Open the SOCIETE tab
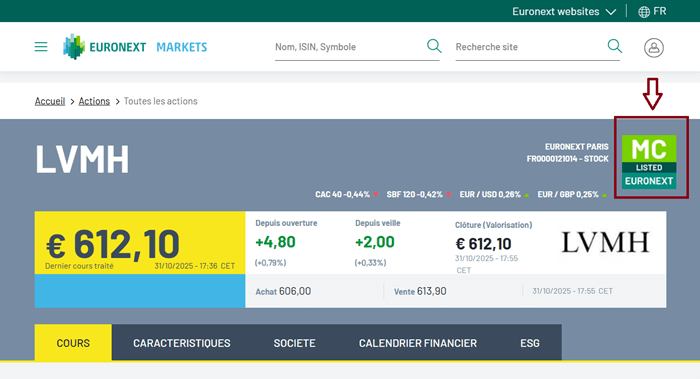 coord(295,343)
